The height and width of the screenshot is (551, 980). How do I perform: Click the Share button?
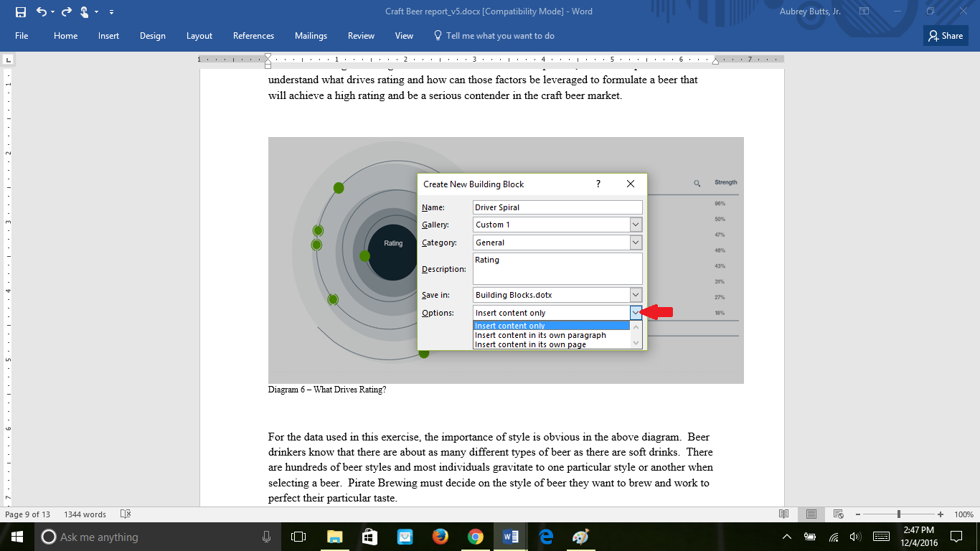point(946,36)
